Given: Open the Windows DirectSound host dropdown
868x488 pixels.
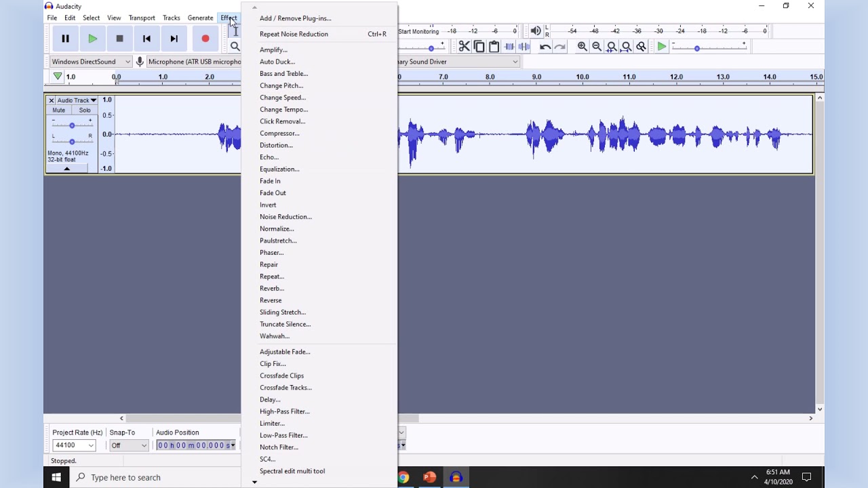Looking at the screenshot, I should pyautogui.click(x=91, y=62).
